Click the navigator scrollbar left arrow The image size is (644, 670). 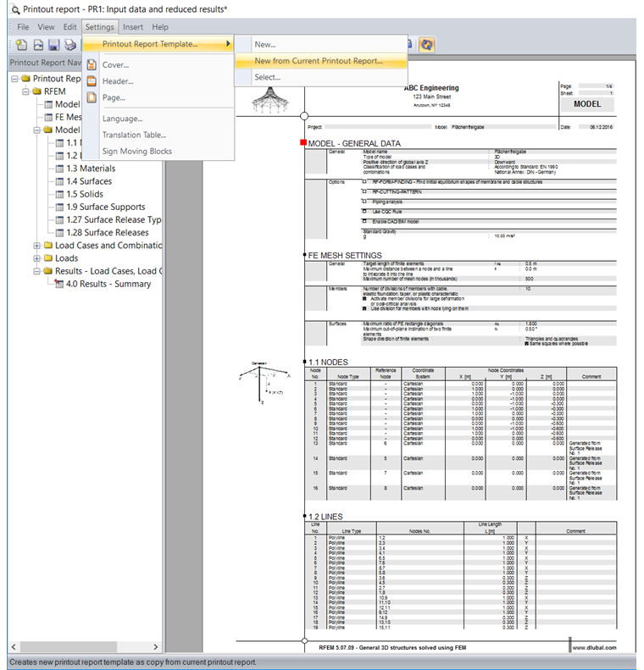point(14,647)
